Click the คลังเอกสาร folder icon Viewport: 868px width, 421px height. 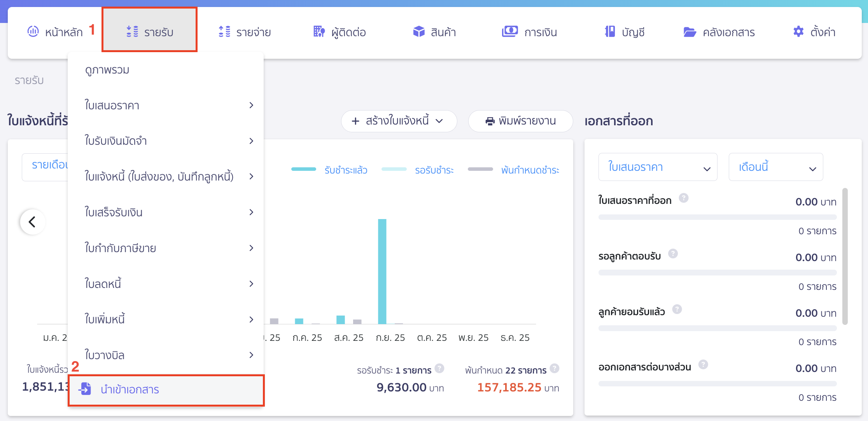[689, 32]
